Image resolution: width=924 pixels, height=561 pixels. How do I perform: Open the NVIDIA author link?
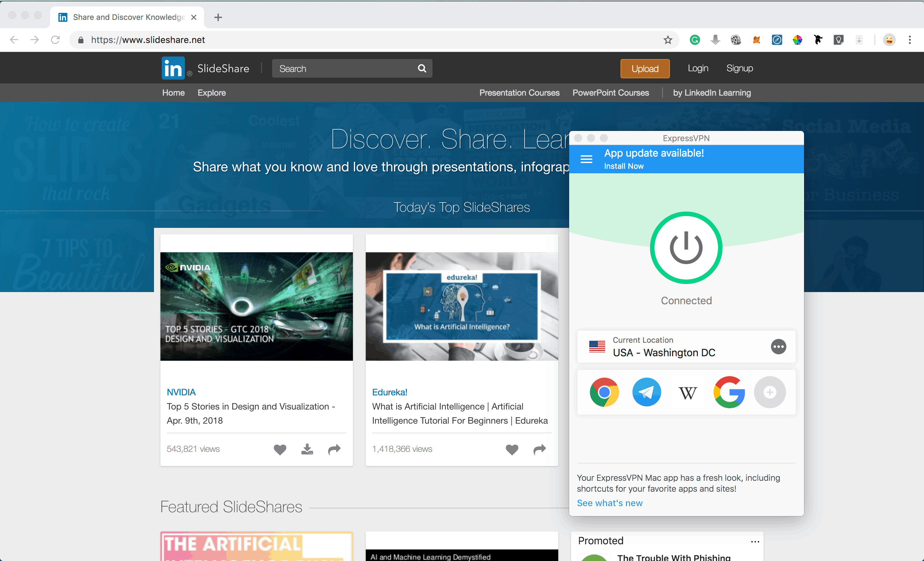coord(181,392)
